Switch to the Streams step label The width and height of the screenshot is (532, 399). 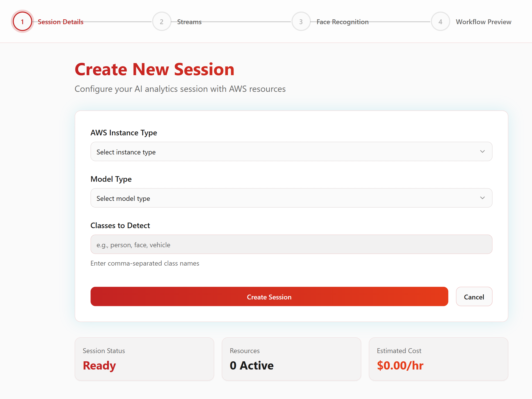click(x=189, y=22)
